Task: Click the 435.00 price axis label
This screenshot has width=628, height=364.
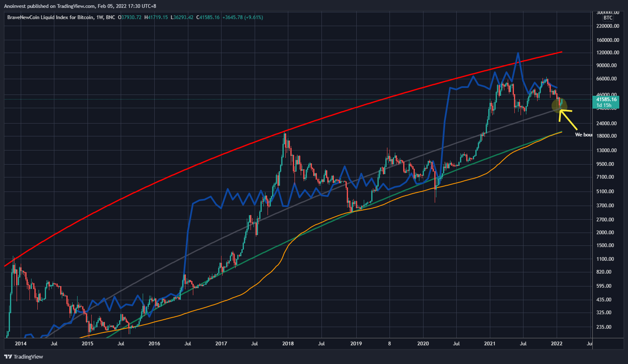Action: 604,300
